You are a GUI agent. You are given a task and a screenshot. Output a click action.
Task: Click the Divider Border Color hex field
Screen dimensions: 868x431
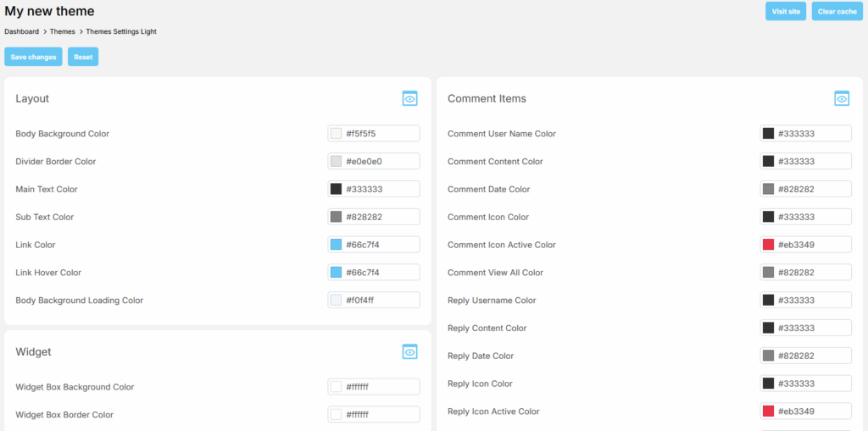tap(381, 162)
